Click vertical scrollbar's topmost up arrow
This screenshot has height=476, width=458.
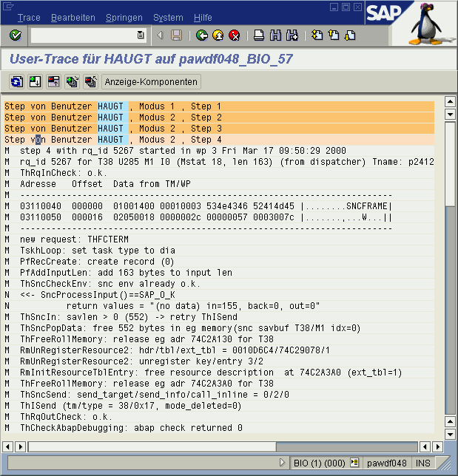coord(450,102)
